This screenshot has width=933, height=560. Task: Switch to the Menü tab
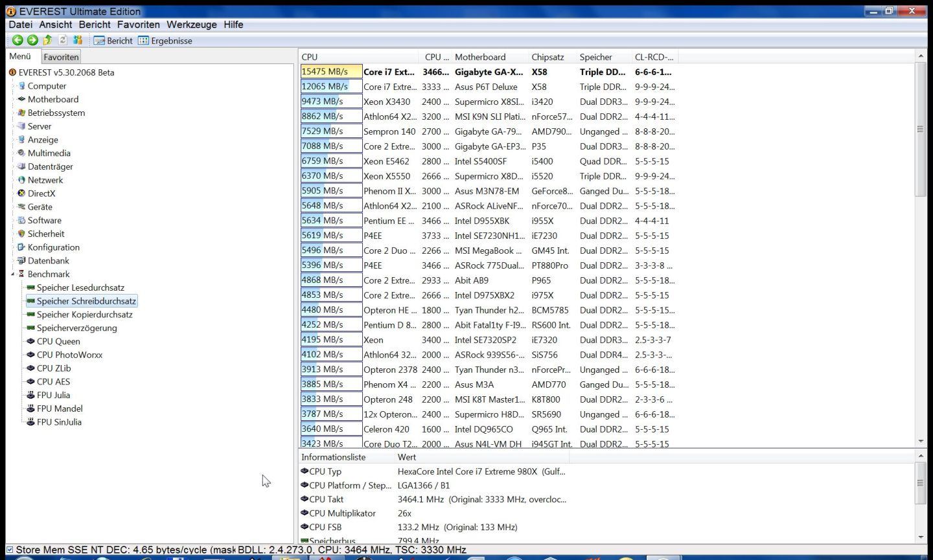click(x=20, y=56)
